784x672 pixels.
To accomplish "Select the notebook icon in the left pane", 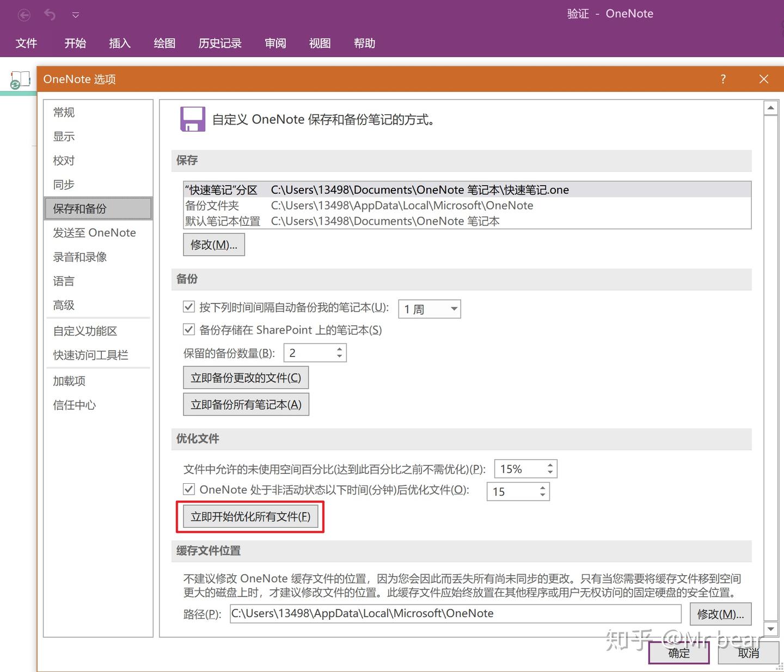I will [x=19, y=79].
